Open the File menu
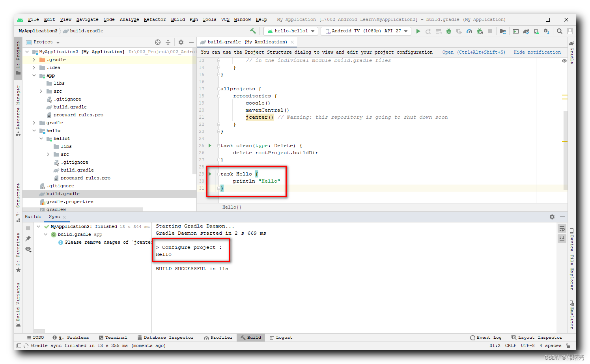Screen dimensions: 590x364 click(34, 20)
